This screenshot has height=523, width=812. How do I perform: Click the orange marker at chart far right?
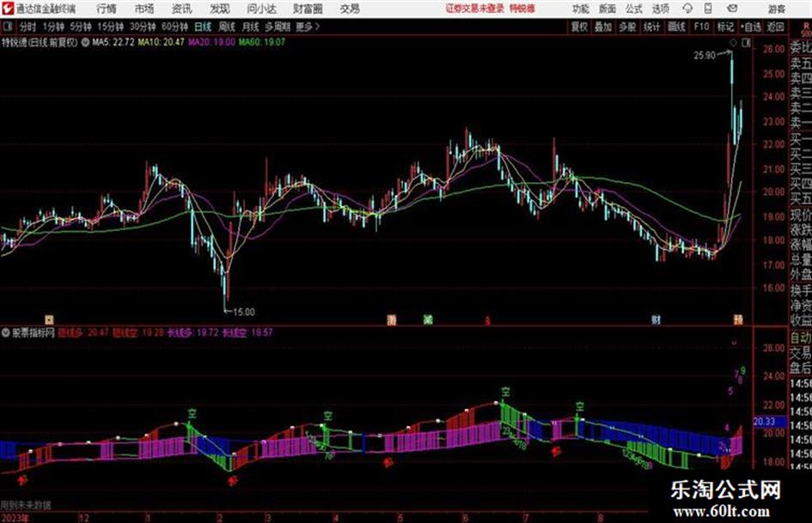(x=738, y=319)
